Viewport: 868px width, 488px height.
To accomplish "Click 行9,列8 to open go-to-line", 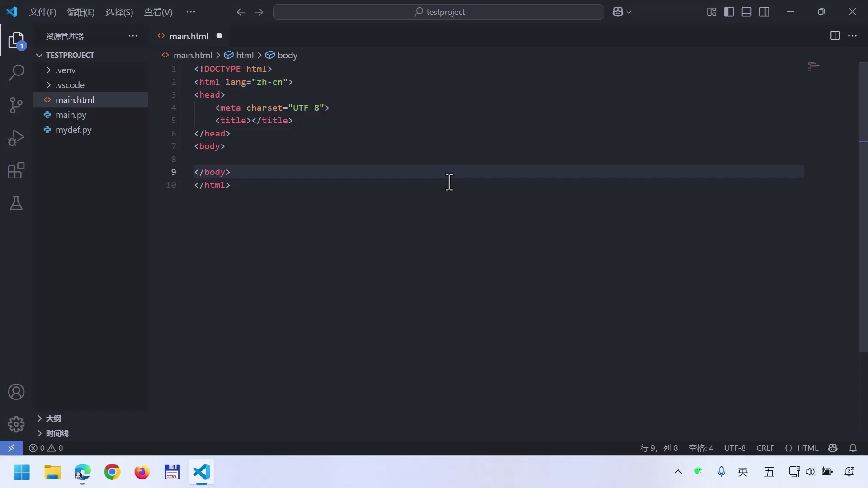I will tap(659, 448).
